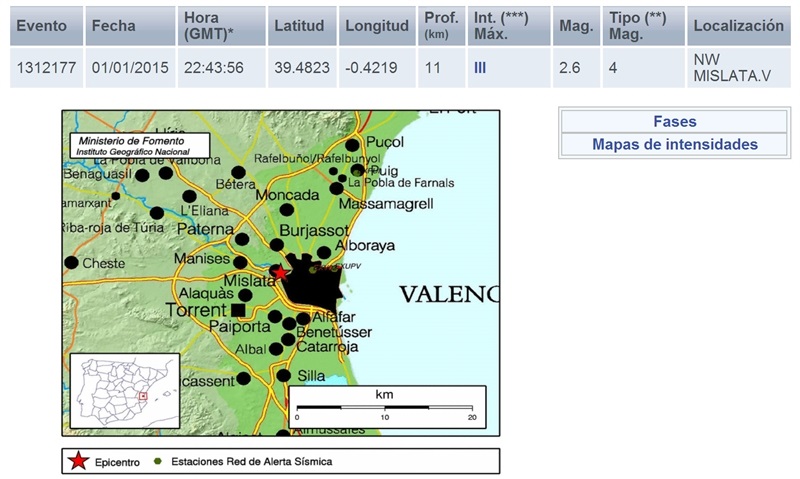
Task: Click the Evento column header
Action: point(46,25)
